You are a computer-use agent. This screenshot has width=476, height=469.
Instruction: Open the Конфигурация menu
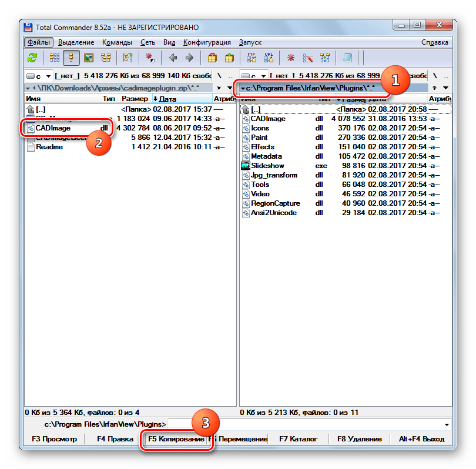(207, 42)
